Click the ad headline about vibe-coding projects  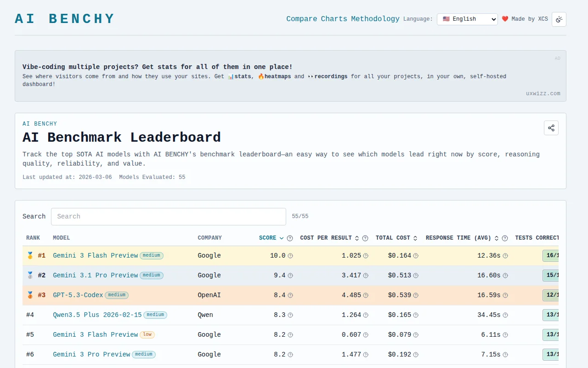pyautogui.click(x=158, y=67)
